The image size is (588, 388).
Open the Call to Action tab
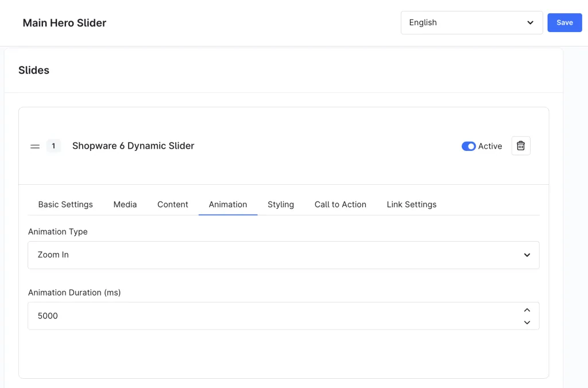[x=340, y=204]
